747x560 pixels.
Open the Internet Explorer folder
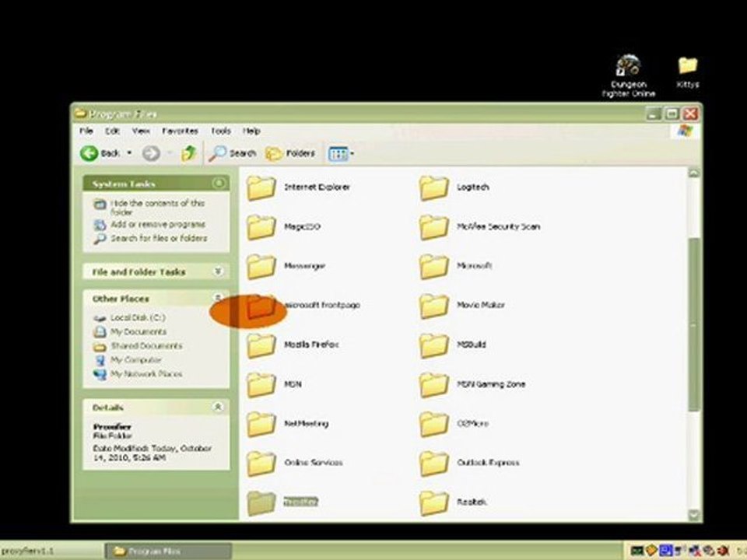[298, 187]
